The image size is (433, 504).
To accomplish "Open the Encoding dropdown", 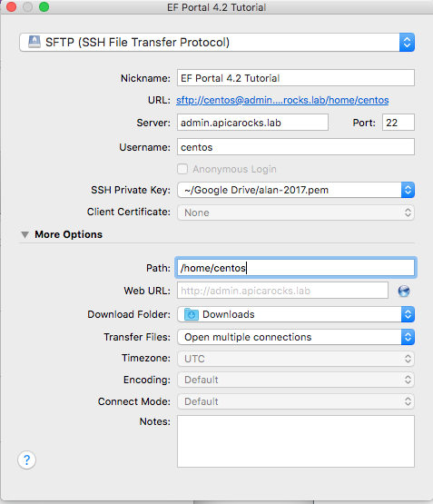I will (296, 380).
